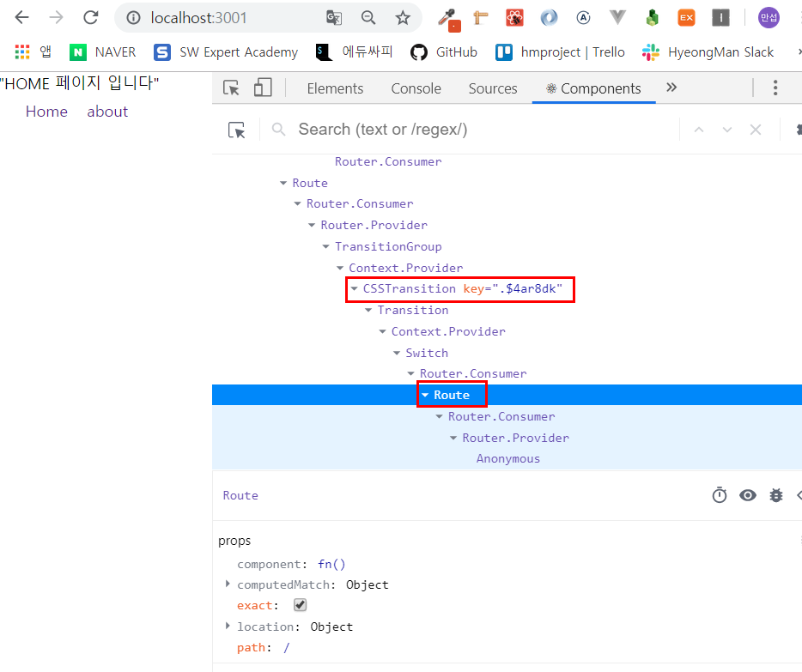Collapse the CSSTransition node
The image size is (802, 672).
[354, 288]
